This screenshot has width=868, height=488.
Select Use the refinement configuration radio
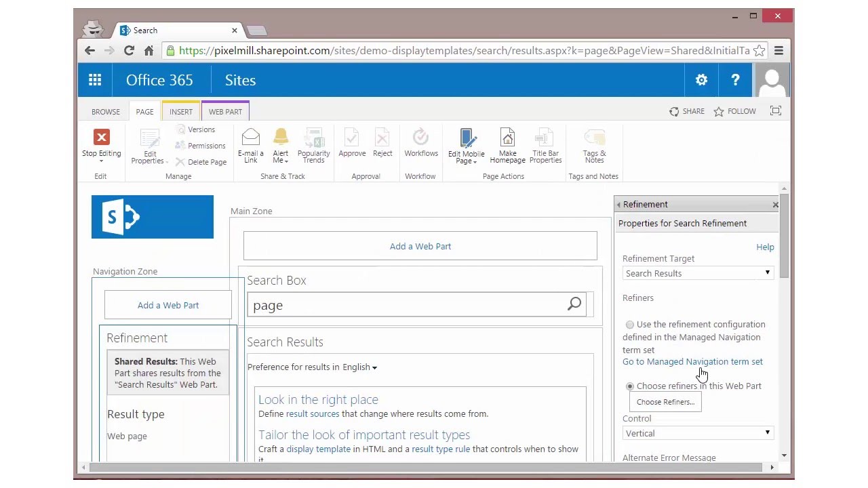(630, 325)
